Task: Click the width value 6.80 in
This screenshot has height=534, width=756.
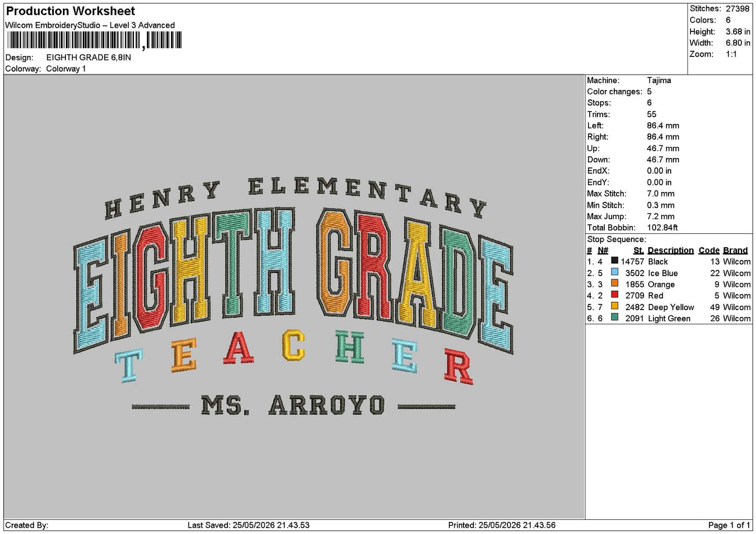Action: click(738, 43)
